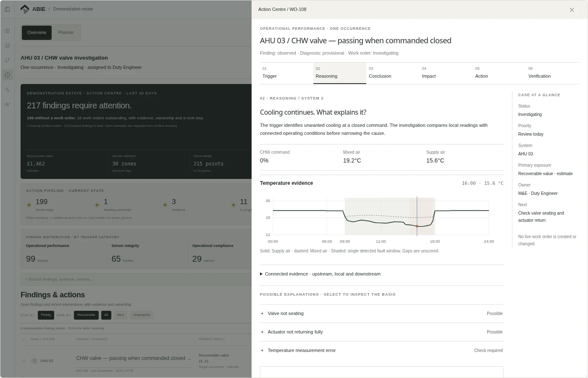Open the CHW valve passing finding link
This screenshot has width=588, height=378.
click(x=134, y=358)
